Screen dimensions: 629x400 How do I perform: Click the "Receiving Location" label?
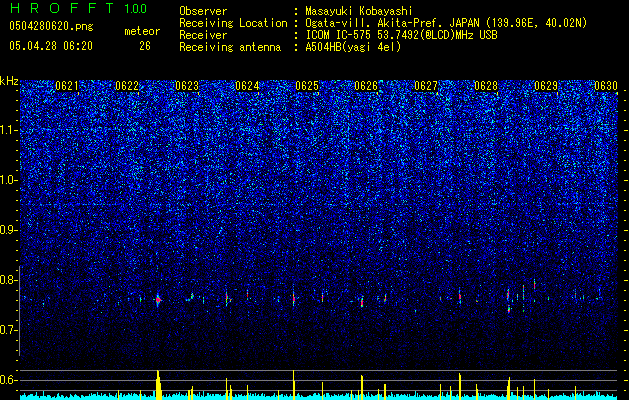233,23
